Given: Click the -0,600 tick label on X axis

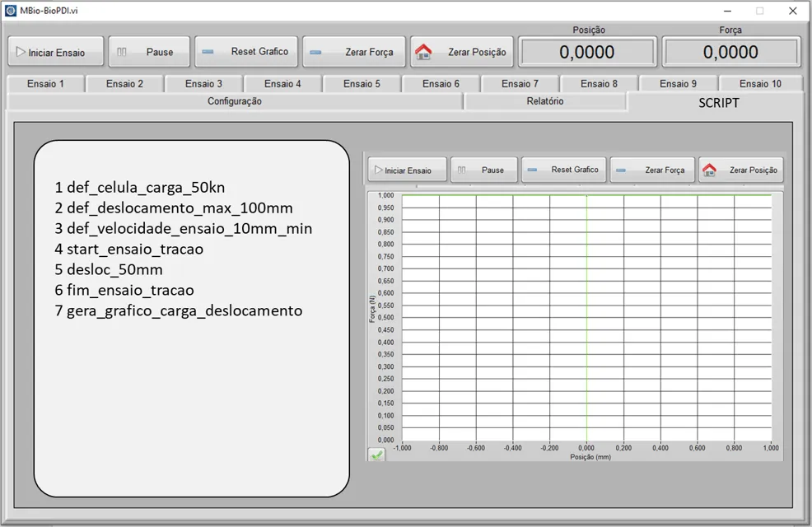Looking at the screenshot, I should pyautogui.click(x=476, y=448).
